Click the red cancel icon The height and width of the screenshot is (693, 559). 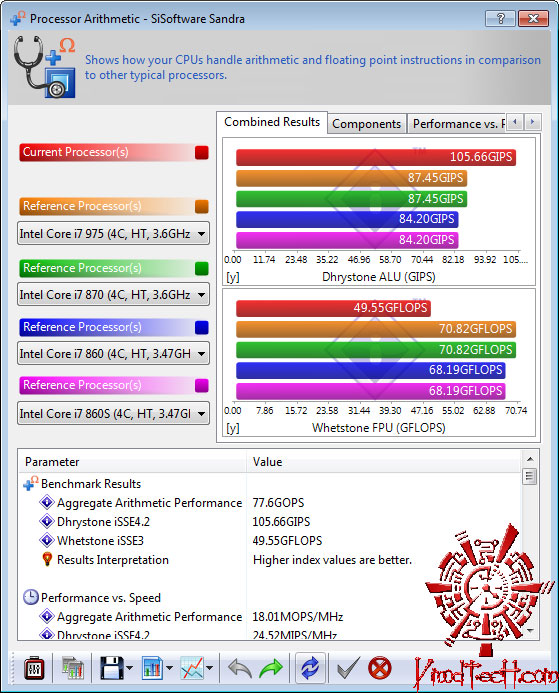click(380, 668)
